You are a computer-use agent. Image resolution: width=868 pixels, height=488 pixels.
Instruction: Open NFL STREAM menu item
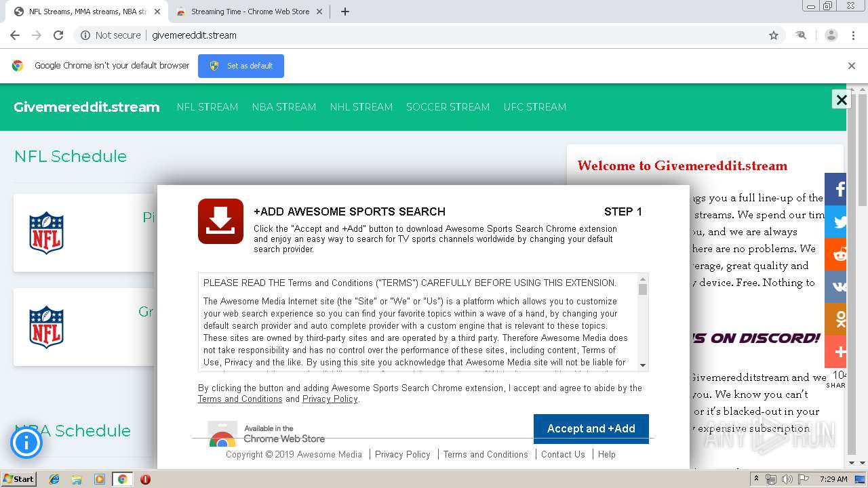pyautogui.click(x=208, y=107)
